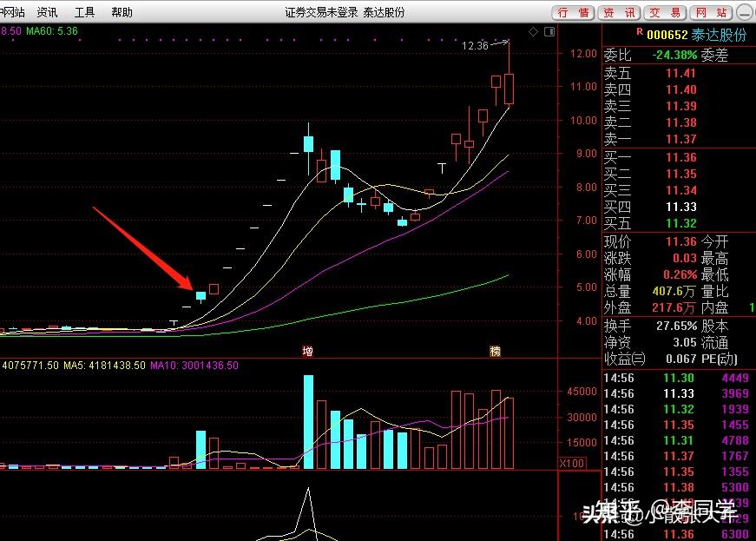Click the 网站 button in the top right
This screenshot has height=541, width=756.
pos(711,13)
